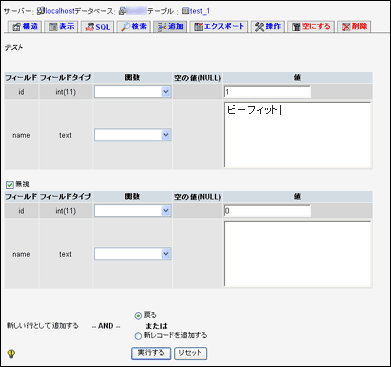The image size is (391, 367).
Task: Uncheck the 無視 (Ignore) checkbox
Action: 10,185
